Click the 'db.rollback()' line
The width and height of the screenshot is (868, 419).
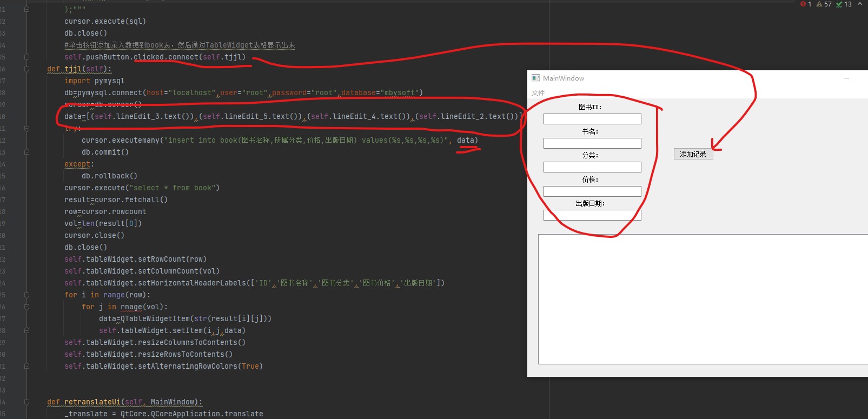(109, 176)
